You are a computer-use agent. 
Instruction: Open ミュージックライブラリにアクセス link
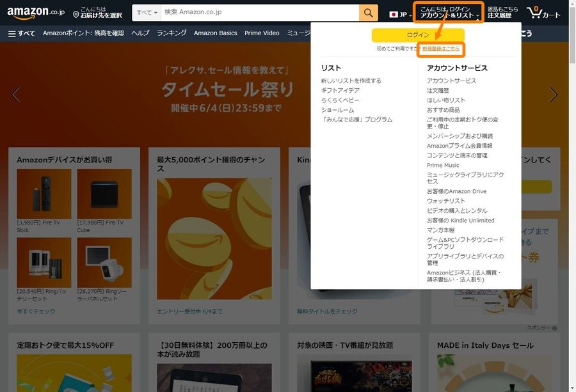pos(465,178)
